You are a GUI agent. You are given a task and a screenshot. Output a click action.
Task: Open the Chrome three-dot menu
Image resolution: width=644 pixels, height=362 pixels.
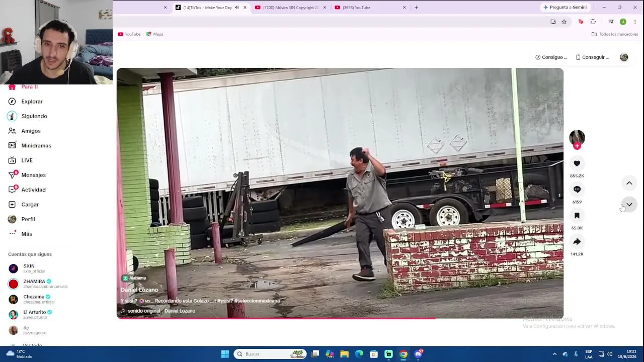pyautogui.click(x=635, y=22)
